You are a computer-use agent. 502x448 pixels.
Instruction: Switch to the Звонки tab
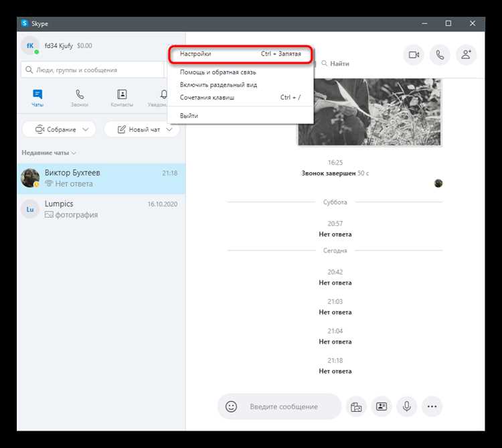point(80,98)
